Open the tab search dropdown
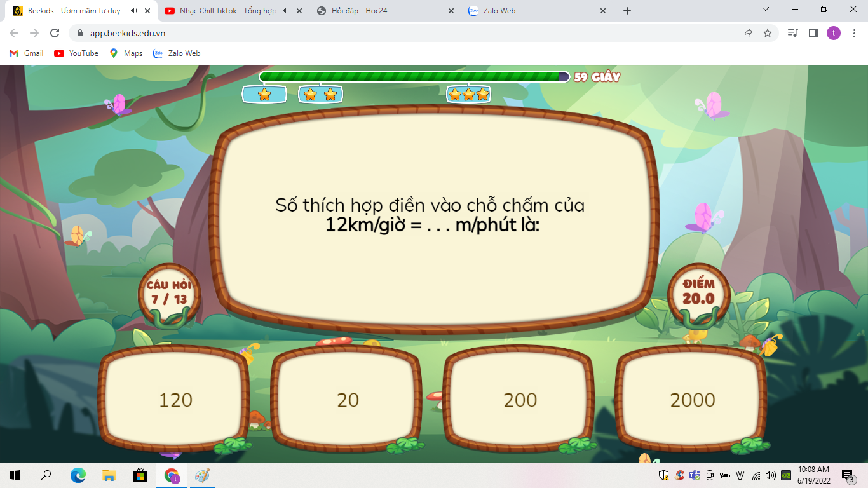 coord(766,10)
